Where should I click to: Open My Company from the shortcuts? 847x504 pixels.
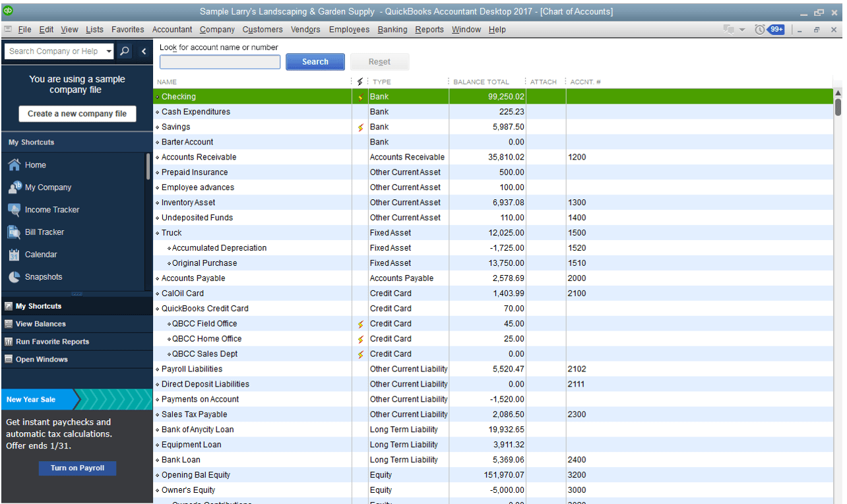[47, 187]
